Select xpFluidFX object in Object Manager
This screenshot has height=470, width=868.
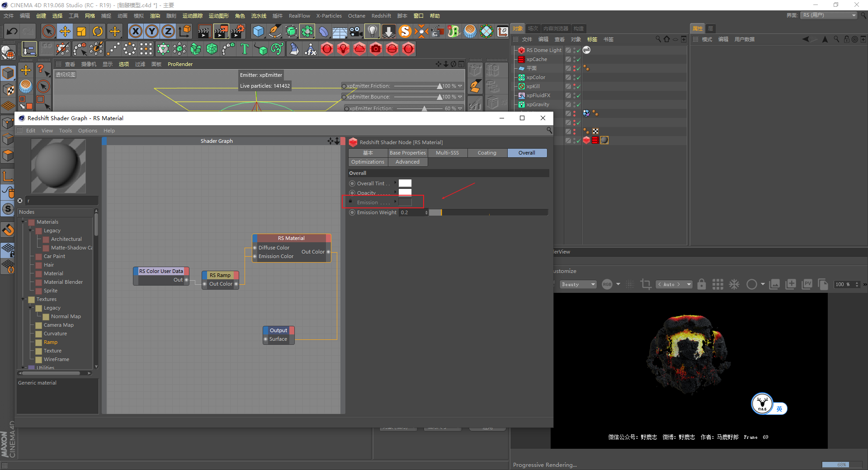(x=538, y=95)
